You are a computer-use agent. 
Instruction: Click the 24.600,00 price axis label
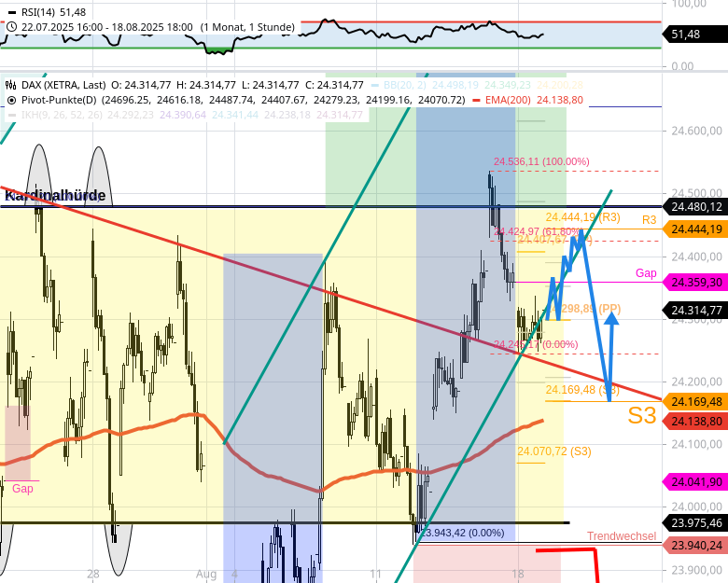696,131
